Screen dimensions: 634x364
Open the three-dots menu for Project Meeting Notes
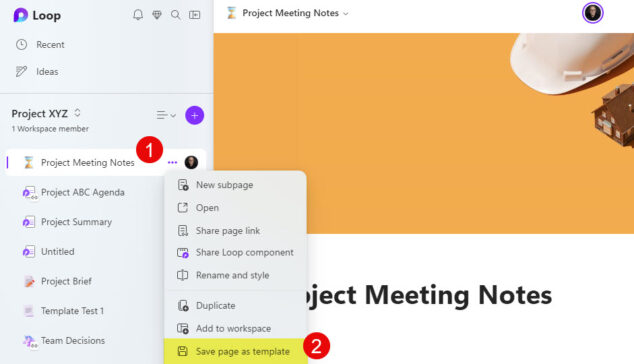point(172,163)
